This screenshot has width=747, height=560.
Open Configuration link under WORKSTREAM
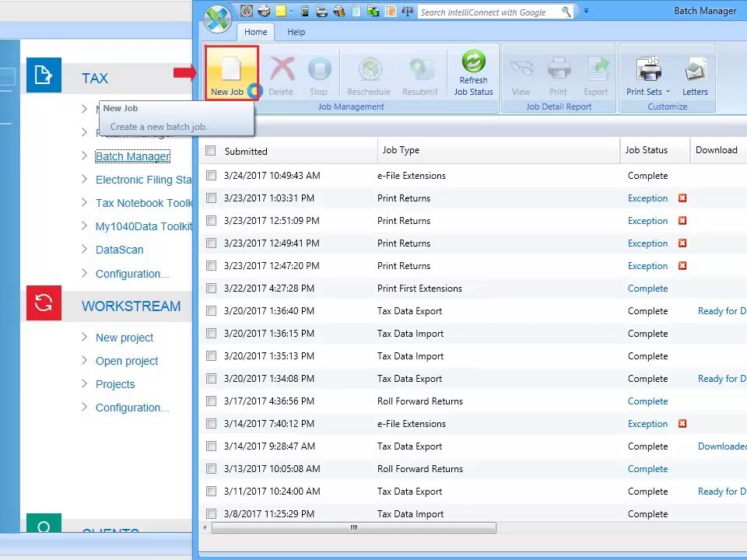click(132, 408)
